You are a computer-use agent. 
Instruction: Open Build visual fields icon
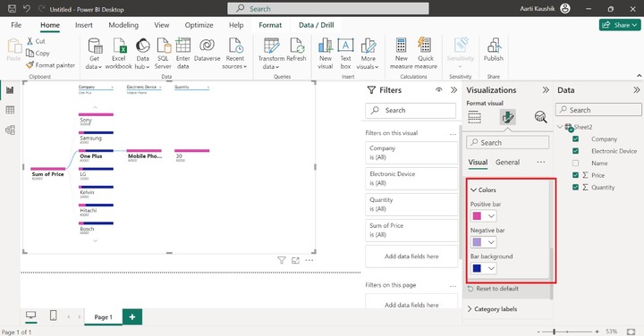point(474,117)
